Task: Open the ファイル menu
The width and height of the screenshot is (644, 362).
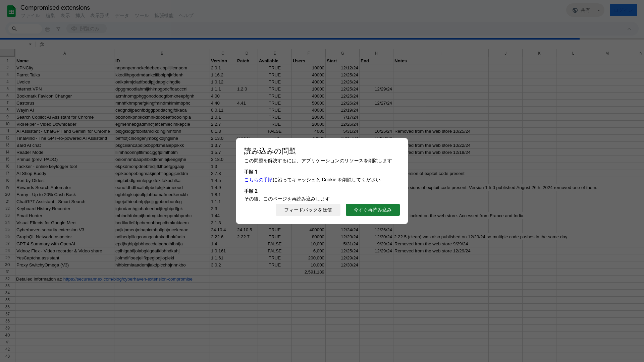Action: [30, 16]
